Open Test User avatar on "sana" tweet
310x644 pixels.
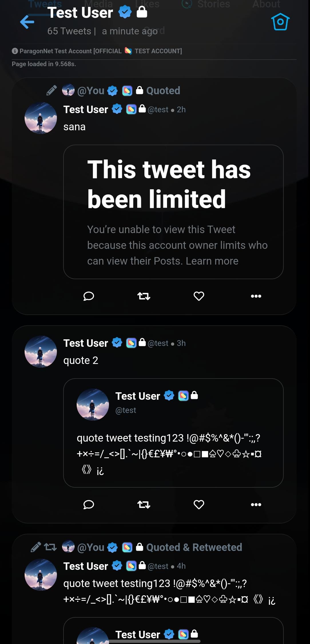click(41, 118)
